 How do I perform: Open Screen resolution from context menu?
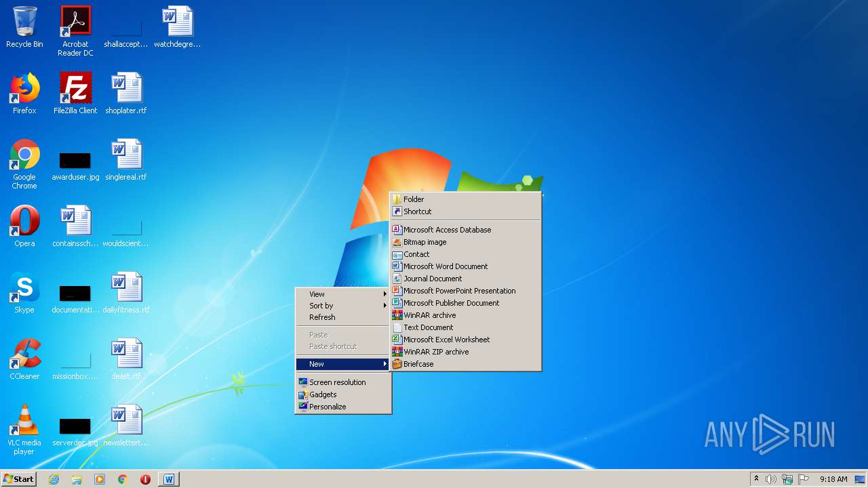click(x=343, y=382)
